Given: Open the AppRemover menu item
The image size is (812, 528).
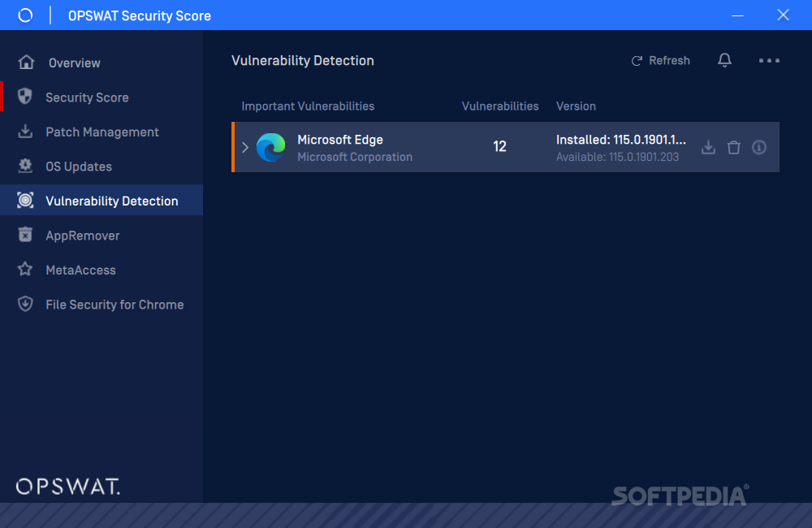Looking at the screenshot, I should [101, 236].
